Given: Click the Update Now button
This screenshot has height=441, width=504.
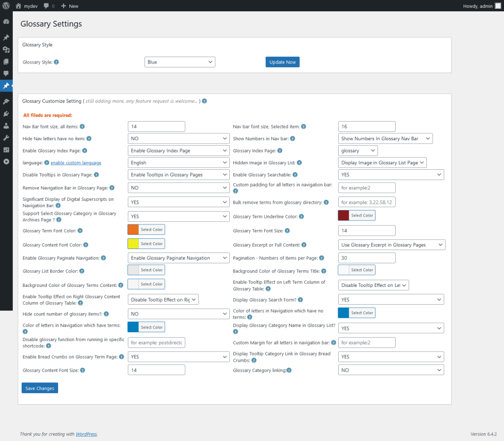Looking at the screenshot, I should (283, 62).
